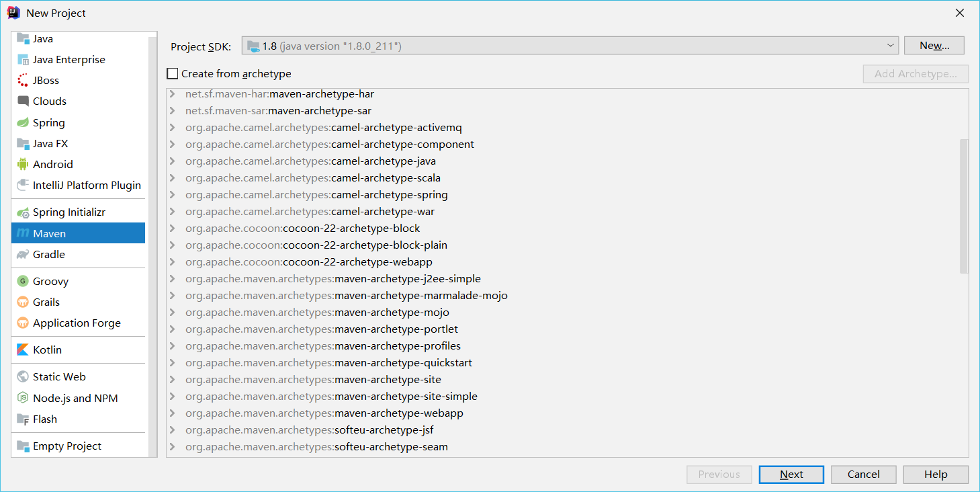Click the Java Enterprise icon
The height and width of the screenshot is (492, 980).
click(23, 59)
